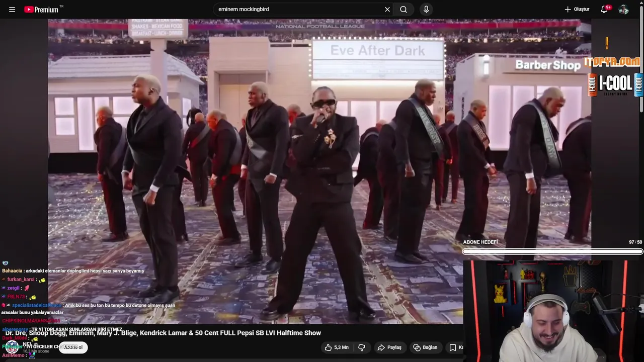Click the '97 / 50' goal counter

(635, 242)
